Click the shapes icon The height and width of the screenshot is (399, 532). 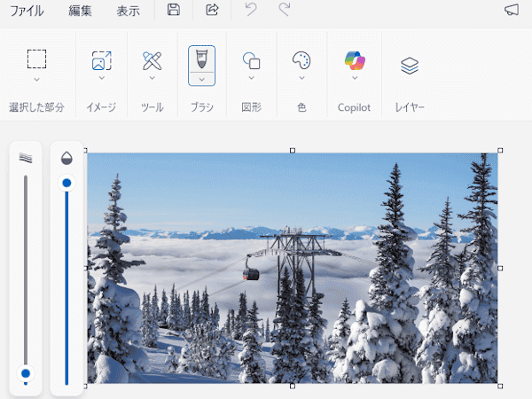pyautogui.click(x=252, y=60)
